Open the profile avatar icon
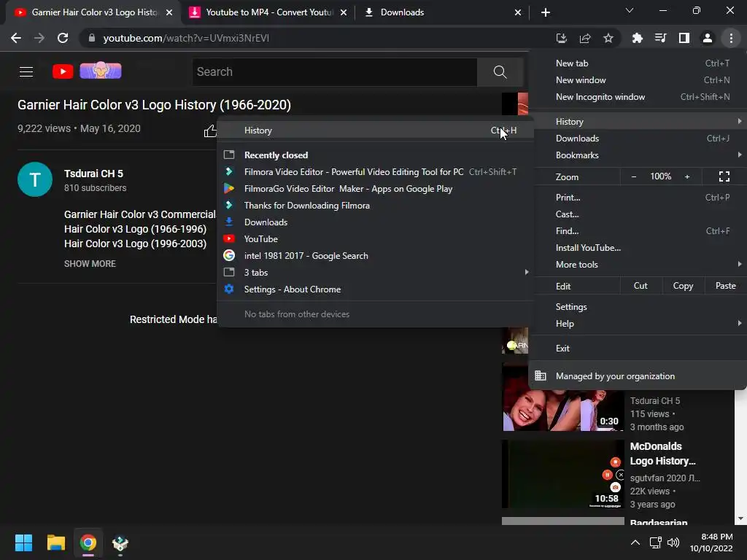This screenshot has width=747, height=560. coord(708,38)
